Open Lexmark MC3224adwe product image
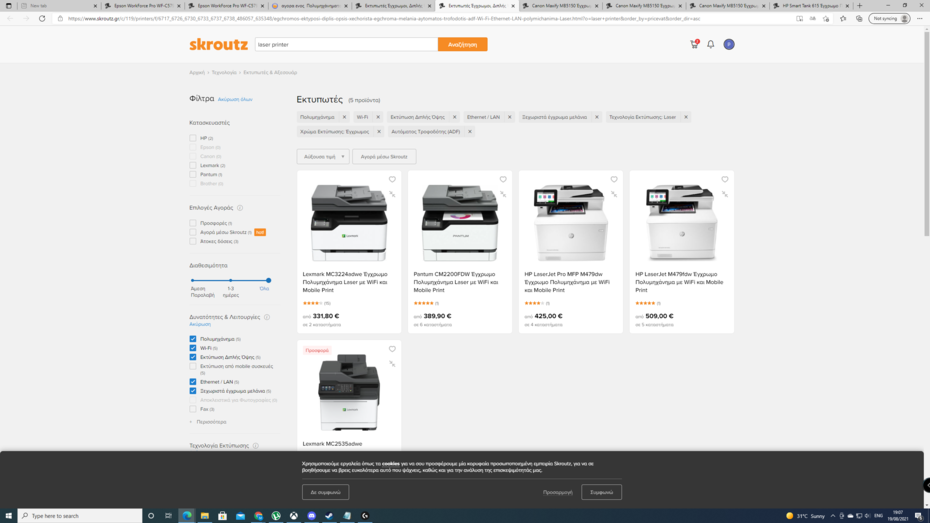Viewport: 930px width, 523px height. [349, 222]
